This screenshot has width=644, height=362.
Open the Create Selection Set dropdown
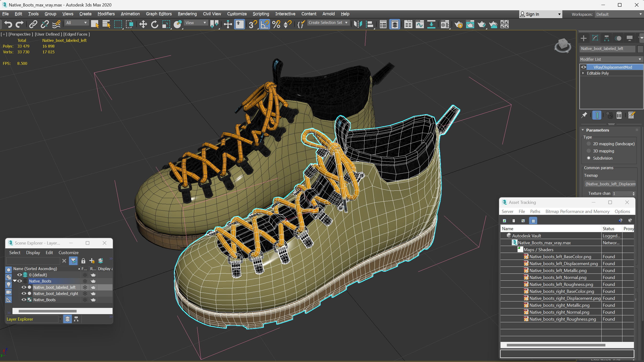328,22
